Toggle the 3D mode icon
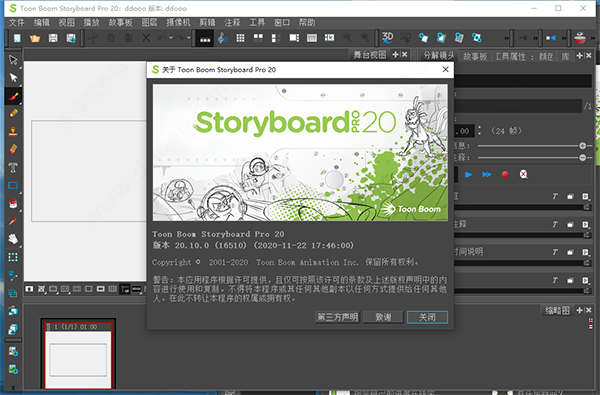This screenshot has height=395, width=600. (x=387, y=38)
